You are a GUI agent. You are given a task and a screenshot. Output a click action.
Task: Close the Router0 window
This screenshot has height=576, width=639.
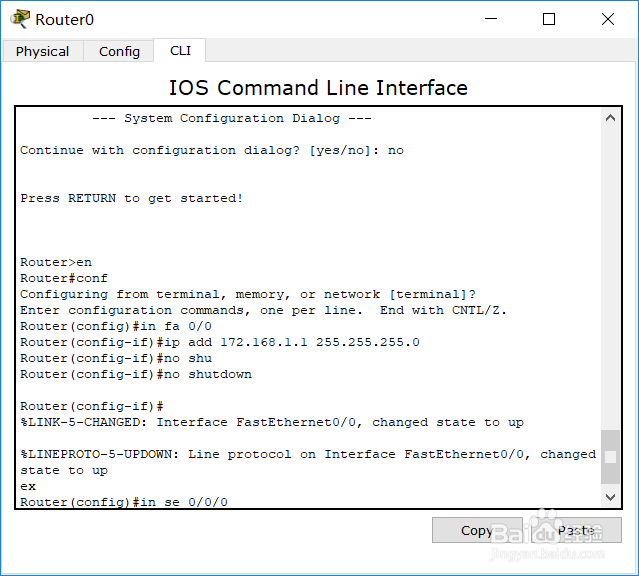click(x=608, y=19)
